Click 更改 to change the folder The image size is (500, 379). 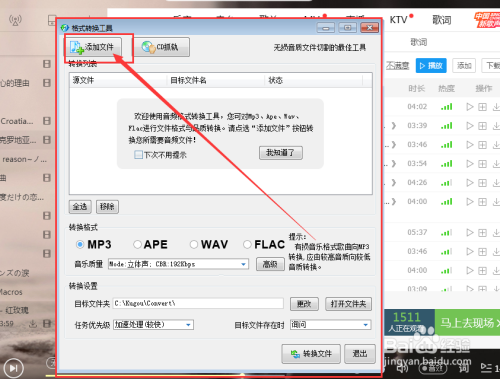coord(304,304)
